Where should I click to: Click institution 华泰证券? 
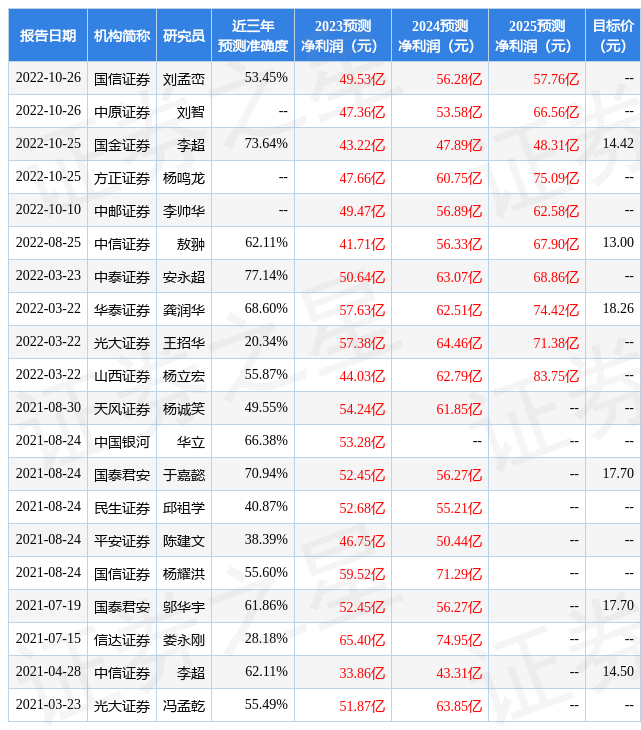122,310
